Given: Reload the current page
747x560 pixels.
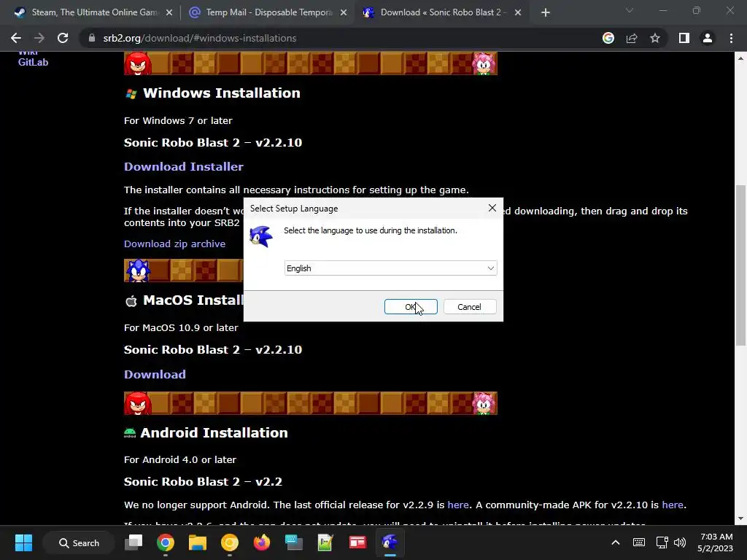Looking at the screenshot, I should click(x=63, y=38).
